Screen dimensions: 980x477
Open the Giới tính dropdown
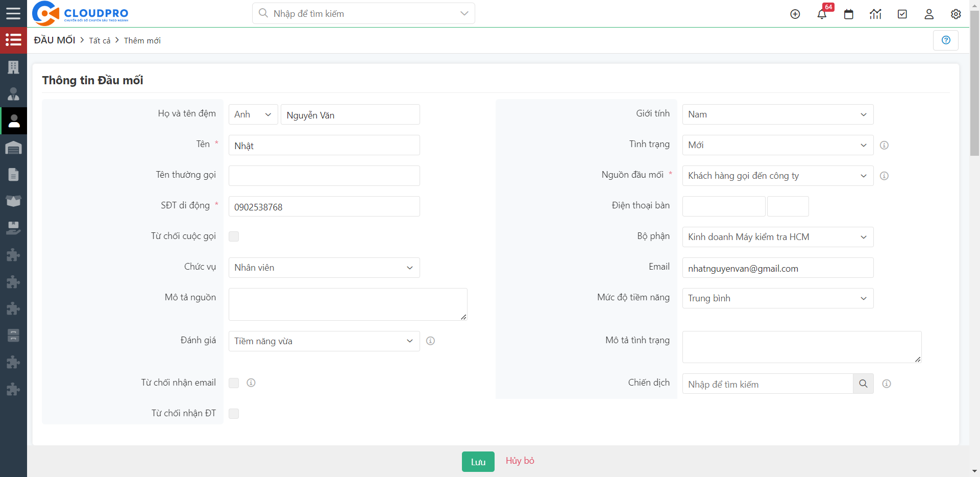778,114
